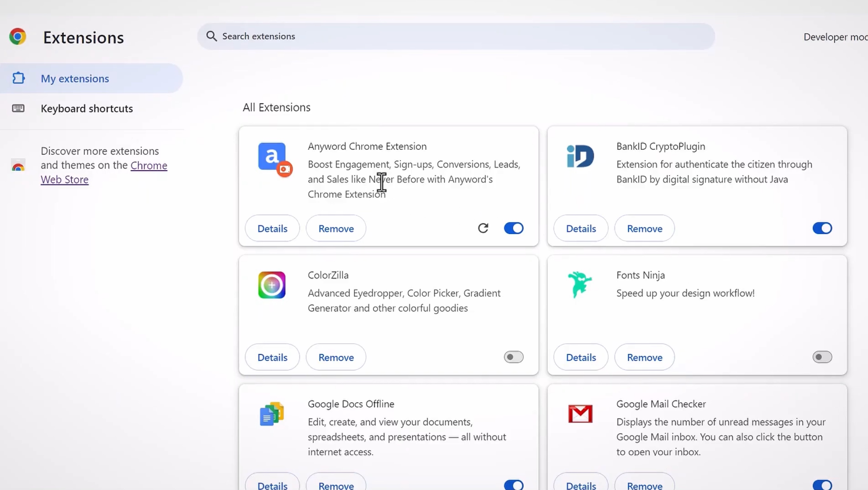Click the search magnifier icon
This screenshot has width=868, height=490.
(212, 36)
